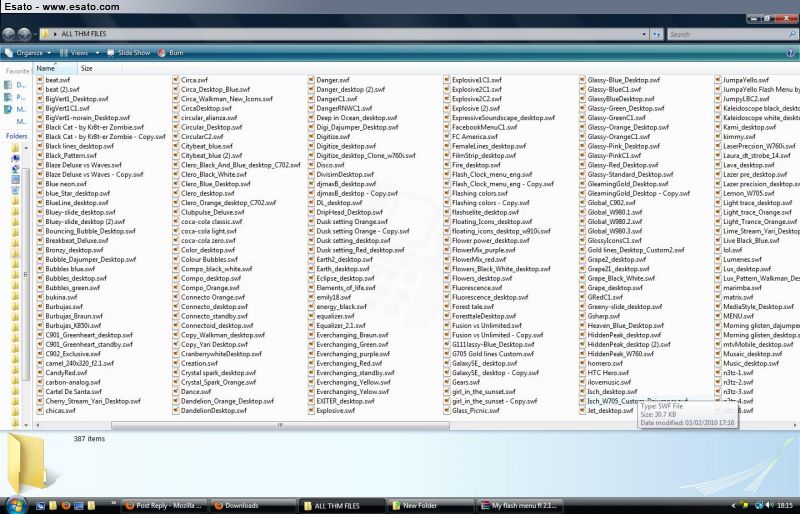The image size is (800, 514).
Task: Click the Back navigation arrow
Action: (x=9, y=34)
